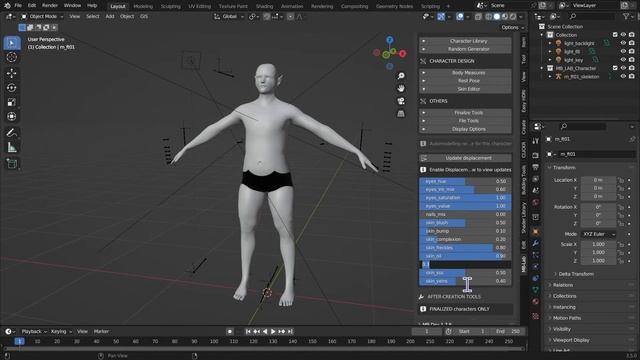
Task: Play the animation forward
Action: point(273,331)
